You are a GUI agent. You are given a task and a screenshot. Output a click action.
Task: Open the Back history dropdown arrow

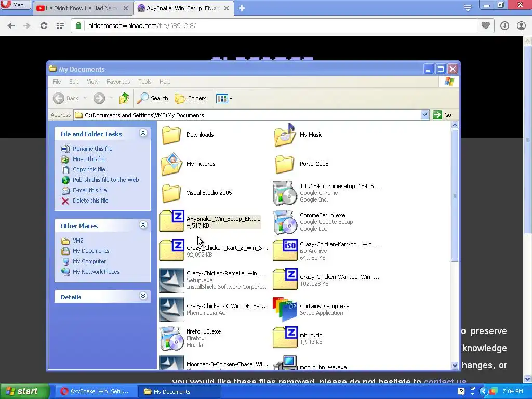pos(85,98)
